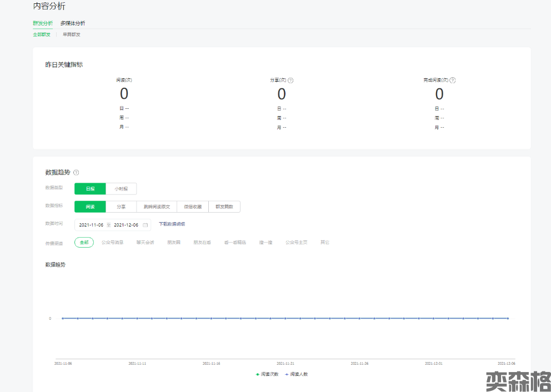Select 分享 data metric
The width and height of the screenshot is (551, 392).
coord(121,207)
